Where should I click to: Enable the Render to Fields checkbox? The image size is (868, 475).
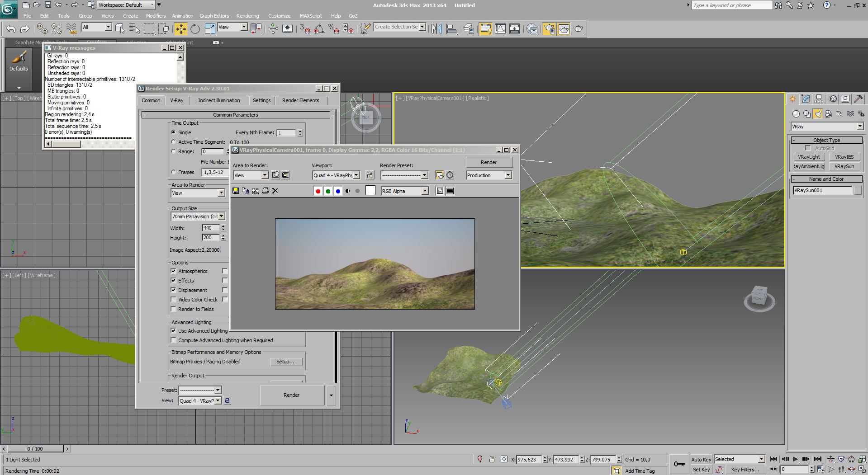click(173, 309)
